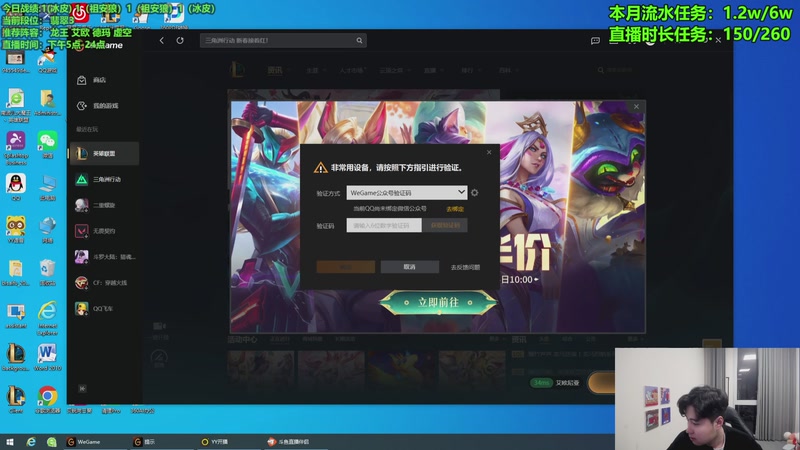Image resolution: width=800 pixels, height=450 pixels.
Task: Open Splashtop Business desktop icon
Action: tap(16, 147)
